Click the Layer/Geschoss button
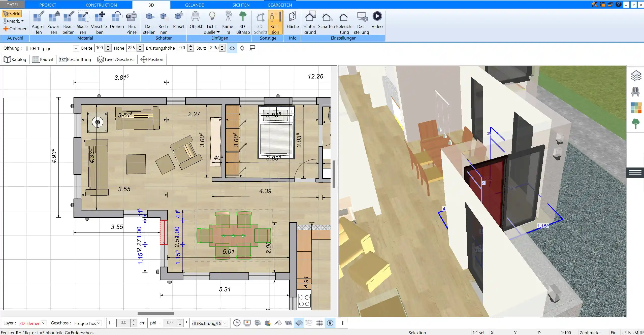Viewport: 644px width, 335px height. [x=116, y=59]
